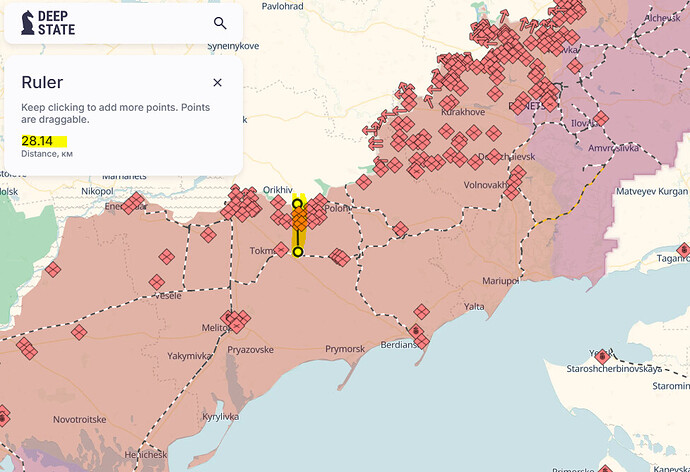Select the unit marker above Vesele
690x472 pixels.
(156, 282)
